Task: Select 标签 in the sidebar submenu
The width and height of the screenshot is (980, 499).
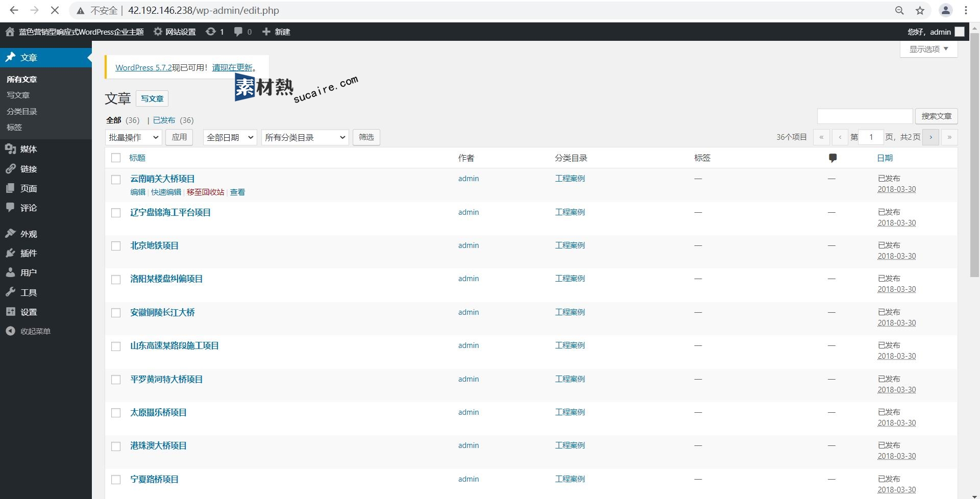Action: [14, 127]
